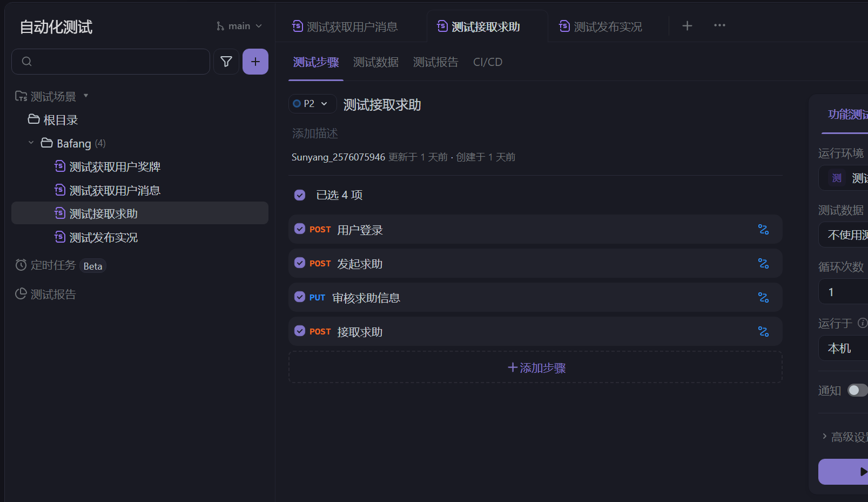Click the 测试获取用户奖牌 scenario icon
Screen dimensions: 868x502
click(60, 166)
